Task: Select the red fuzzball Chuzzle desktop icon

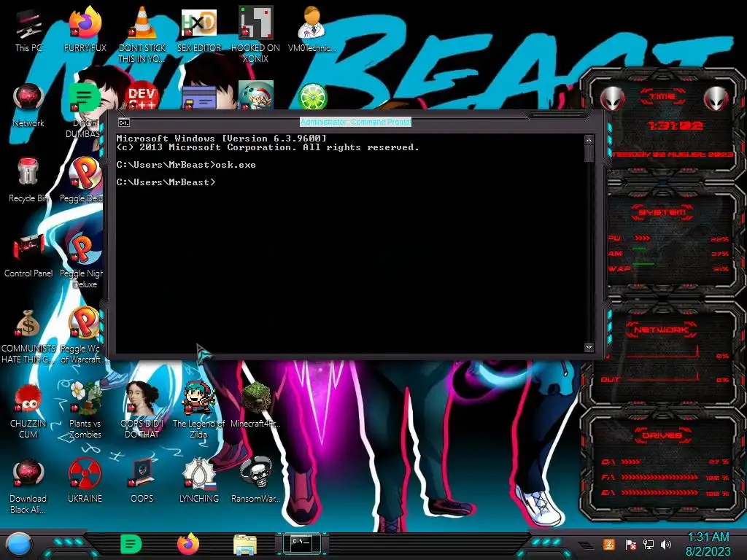Action: (x=28, y=411)
